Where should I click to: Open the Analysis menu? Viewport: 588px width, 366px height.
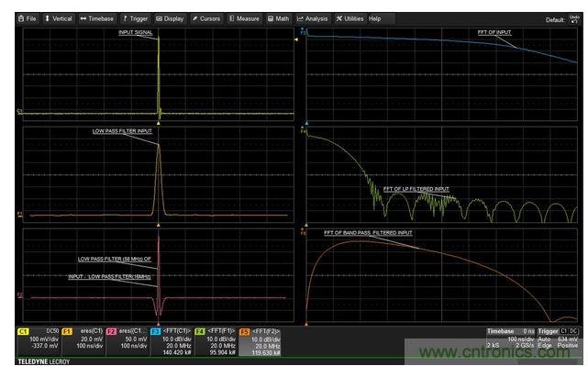pyautogui.click(x=313, y=18)
